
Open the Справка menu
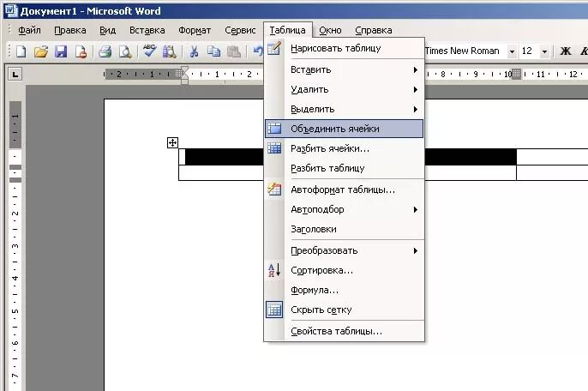[x=374, y=30]
